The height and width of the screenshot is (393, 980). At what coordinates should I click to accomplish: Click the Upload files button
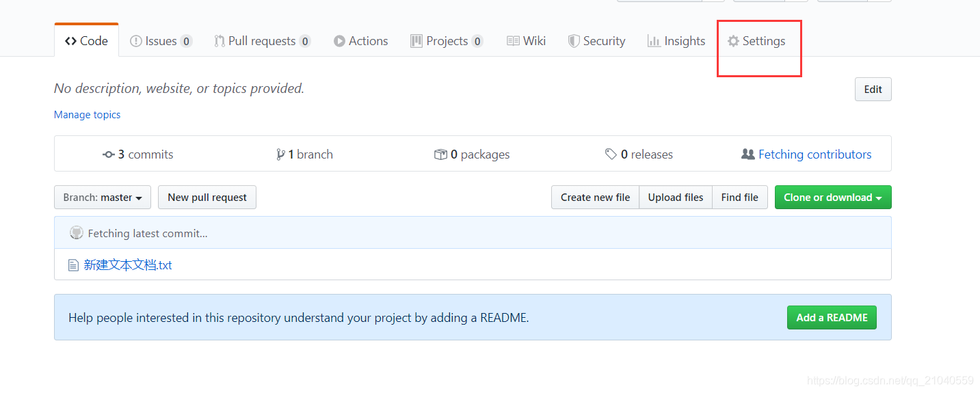click(x=676, y=198)
